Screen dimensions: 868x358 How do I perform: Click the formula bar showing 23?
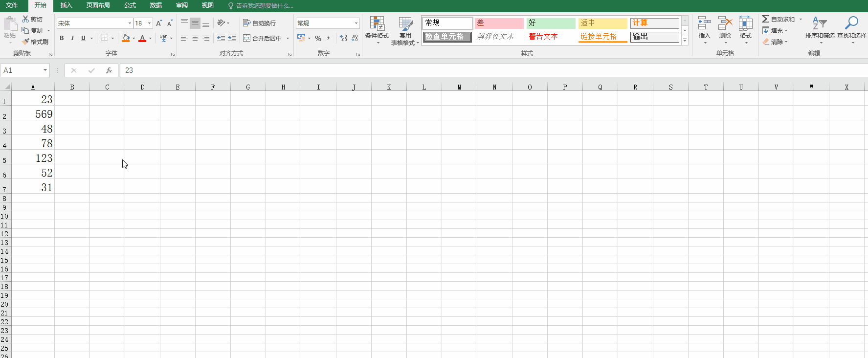pyautogui.click(x=494, y=70)
